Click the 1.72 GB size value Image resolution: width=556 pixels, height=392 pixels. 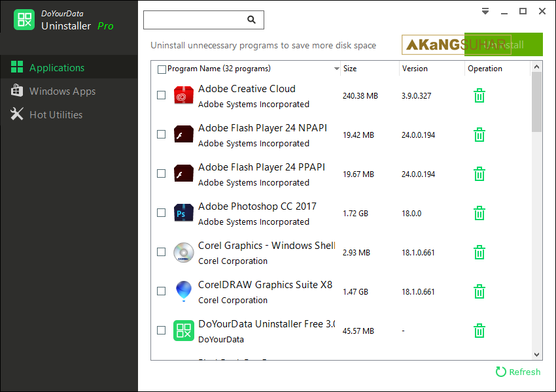click(x=355, y=214)
